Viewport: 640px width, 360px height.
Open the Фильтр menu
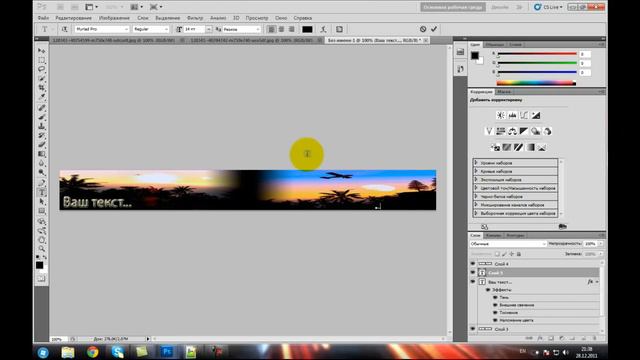pos(195,18)
